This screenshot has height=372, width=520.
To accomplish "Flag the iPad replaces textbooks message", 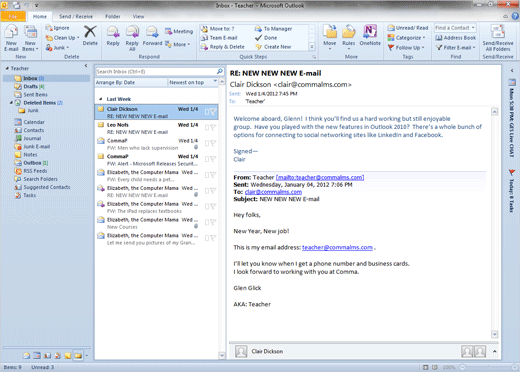I will coord(213,206).
